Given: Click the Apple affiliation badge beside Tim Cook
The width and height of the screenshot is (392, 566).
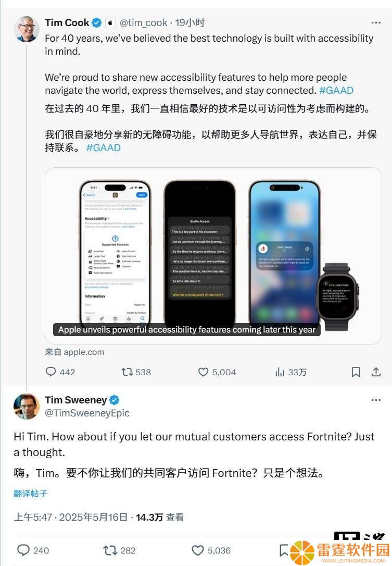Looking at the screenshot, I should tap(110, 23).
